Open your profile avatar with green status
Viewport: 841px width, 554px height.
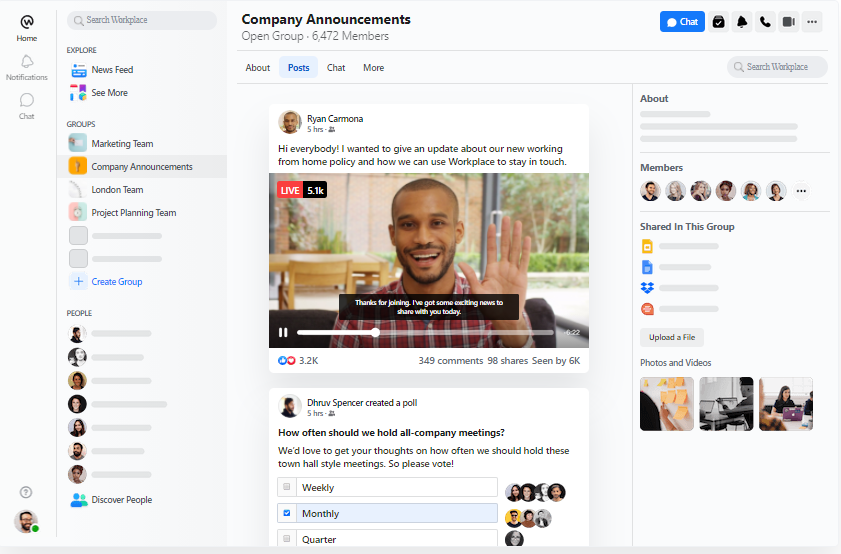tap(26, 521)
